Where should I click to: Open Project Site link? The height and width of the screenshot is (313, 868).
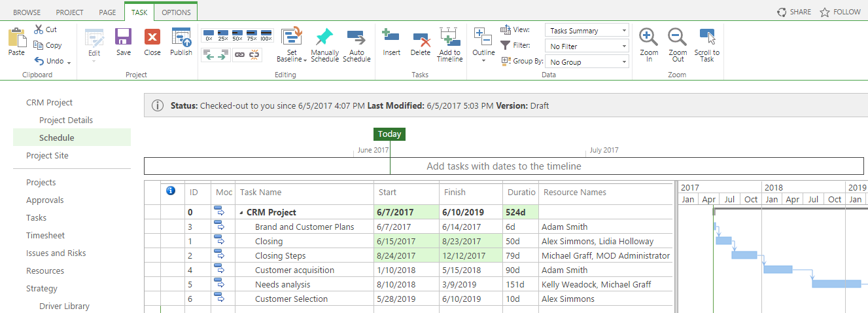tap(47, 155)
